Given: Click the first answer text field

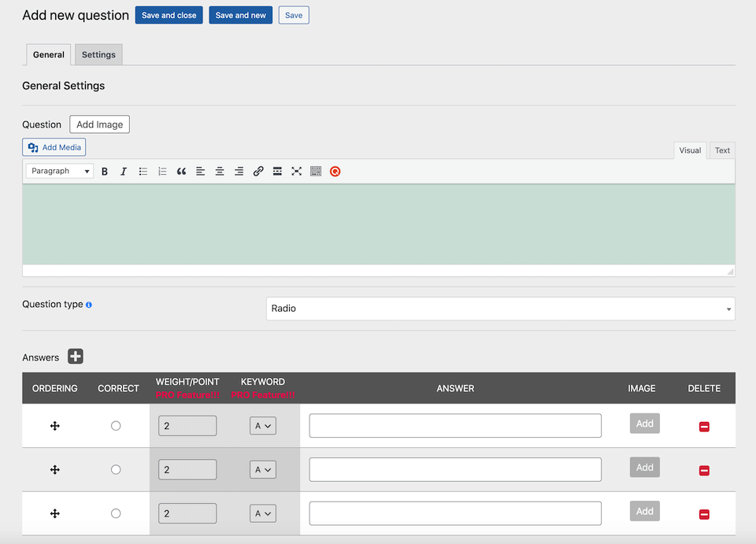Looking at the screenshot, I should [x=455, y=425].
